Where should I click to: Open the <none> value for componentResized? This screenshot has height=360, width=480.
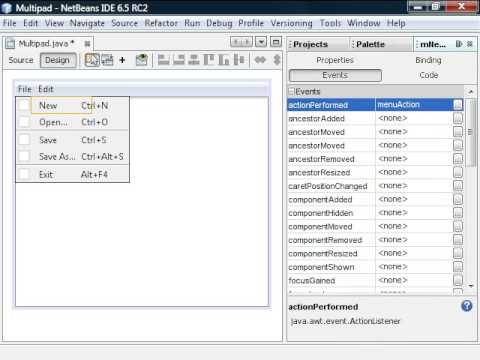pyautogui.click(x=414, y=253)
